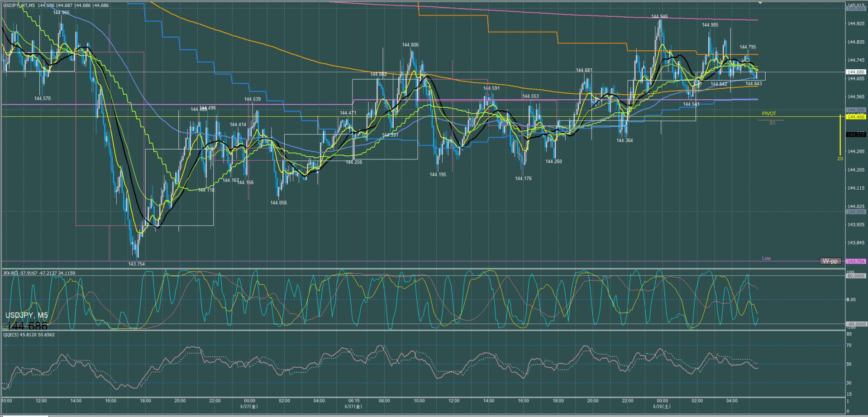Click the current price tag 144.686

coord(856,72)
